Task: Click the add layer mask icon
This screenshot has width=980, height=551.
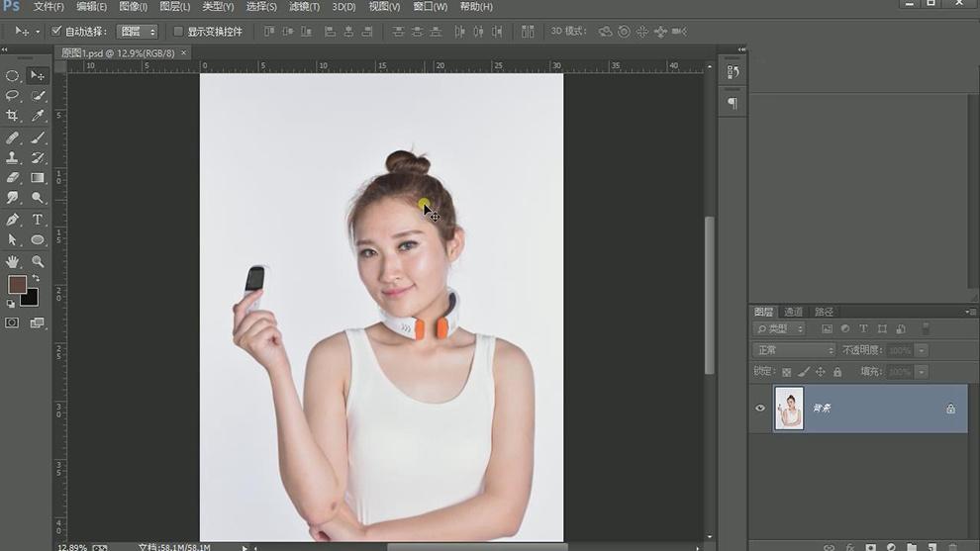Action: (871, 547)
